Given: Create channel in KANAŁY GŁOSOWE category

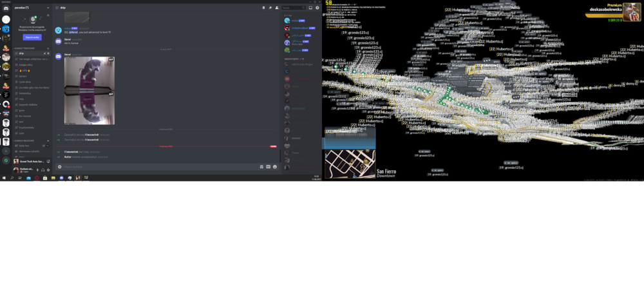Looking at the screenshot, I should 48,141.
